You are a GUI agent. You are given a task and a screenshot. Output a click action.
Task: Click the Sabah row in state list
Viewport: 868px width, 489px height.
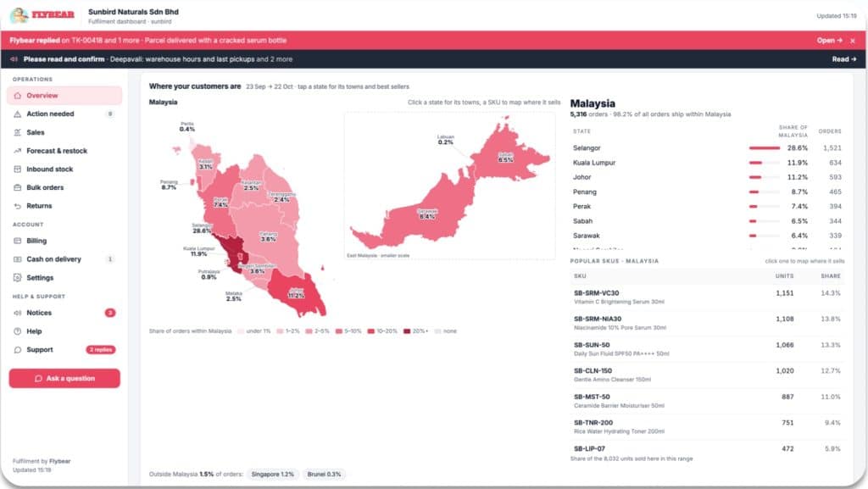[707, 220]
